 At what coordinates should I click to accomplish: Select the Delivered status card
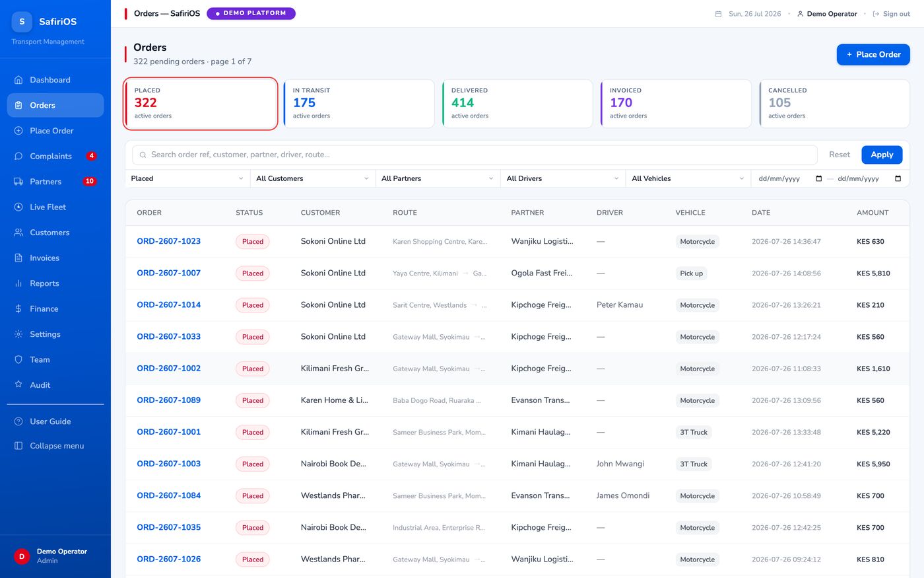coord(517,104)
